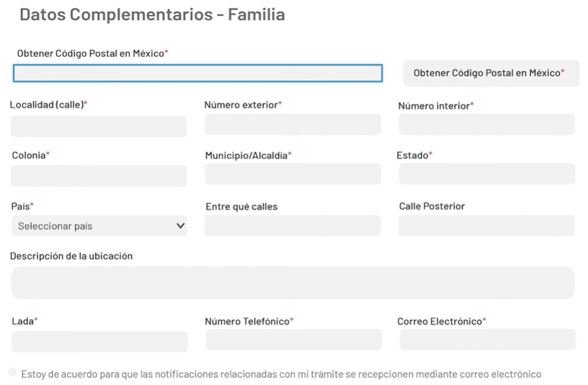Focus the Localidad (calle) text field
Viewport: 588px width, 385px height.
[98, 126]
